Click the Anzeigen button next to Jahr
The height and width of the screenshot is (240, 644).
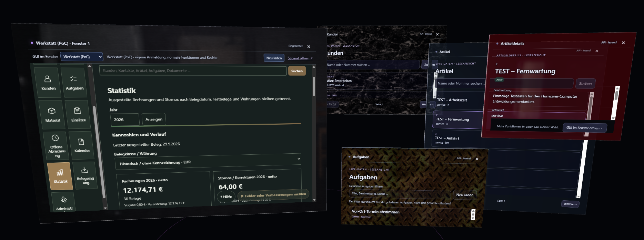point(154,119)
